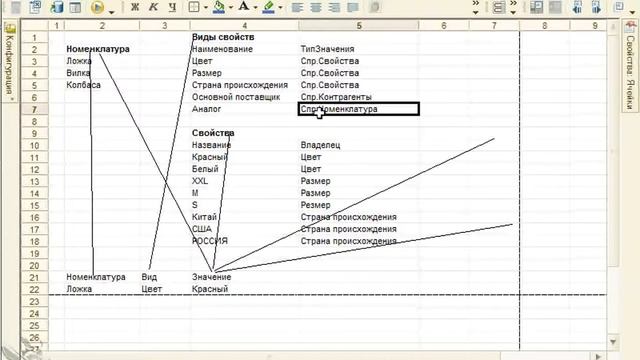Expand the cell borders dropdown arrow

pos(206,8)
